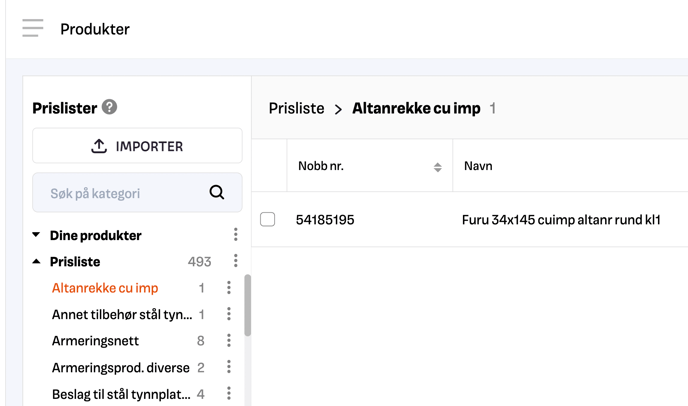This screenshot has width=688, height=406.
Task: Click the category list vertical scrollbar
Action: (247, 305)
